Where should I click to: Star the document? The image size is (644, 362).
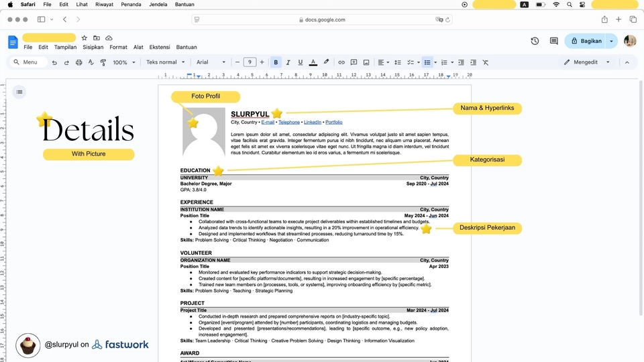tap(85, 38)
